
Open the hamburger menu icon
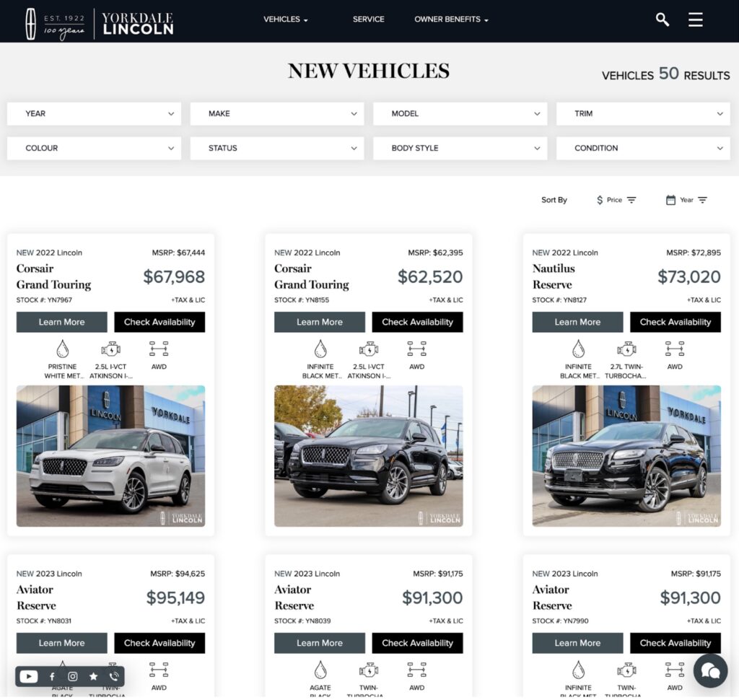(695, 19)
